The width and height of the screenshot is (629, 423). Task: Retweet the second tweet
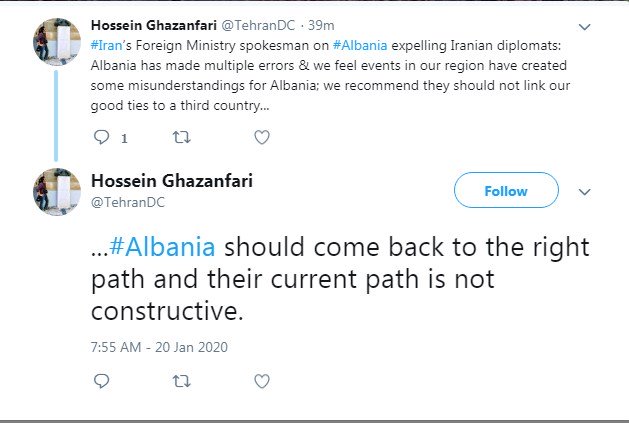coord(181,381)
